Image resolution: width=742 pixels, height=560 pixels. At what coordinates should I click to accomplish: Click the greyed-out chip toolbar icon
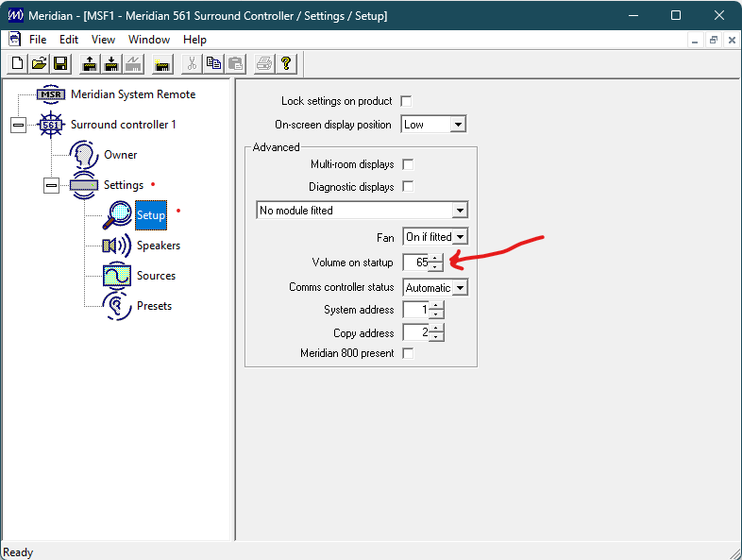point(133,63)
